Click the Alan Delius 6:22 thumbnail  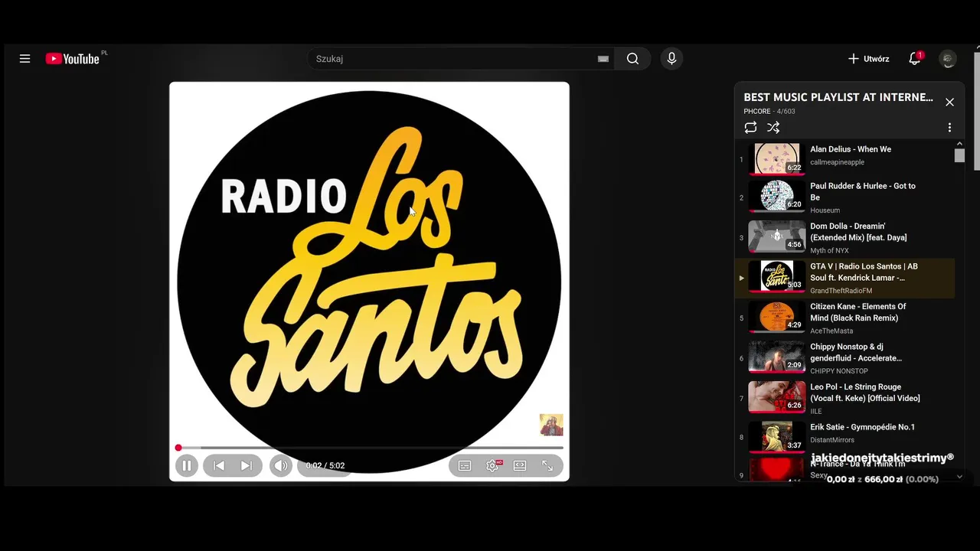coord(776,159)
